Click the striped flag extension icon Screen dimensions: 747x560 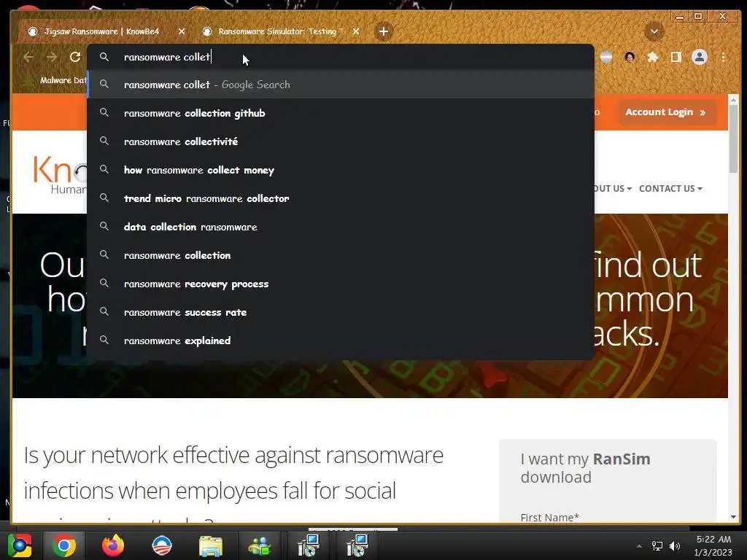(606, 57)
